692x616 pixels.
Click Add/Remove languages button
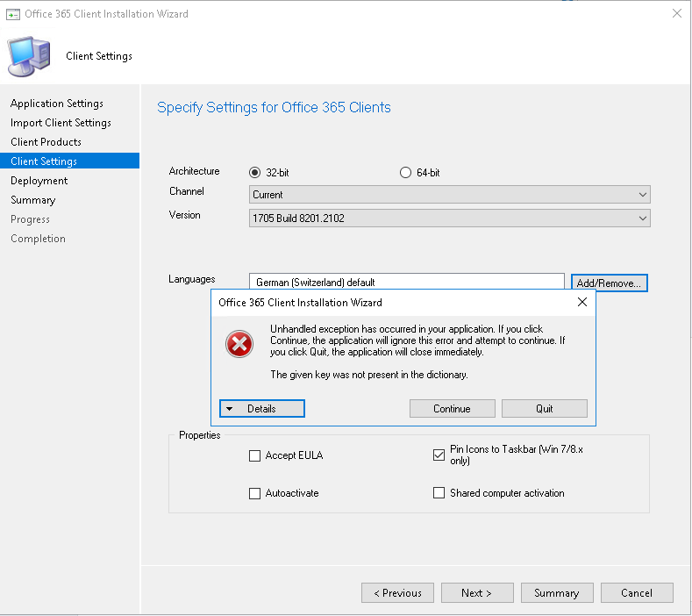click(x=609, y=283)
